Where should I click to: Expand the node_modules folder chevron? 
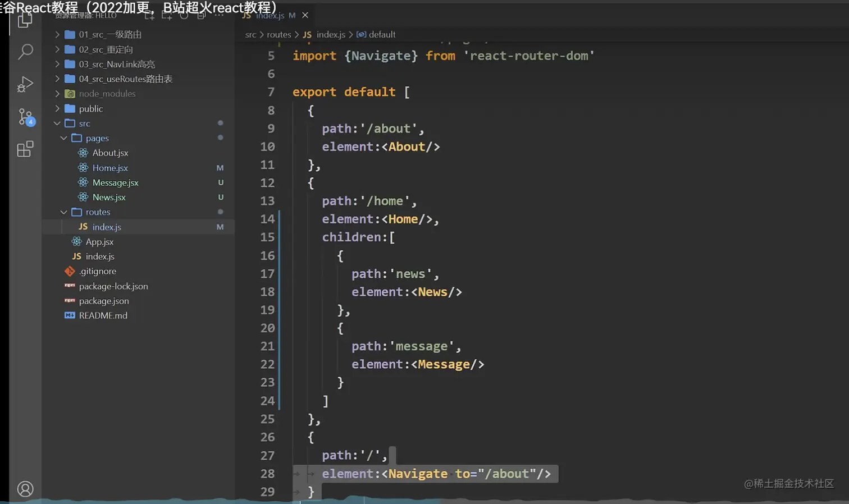[57, 94]
